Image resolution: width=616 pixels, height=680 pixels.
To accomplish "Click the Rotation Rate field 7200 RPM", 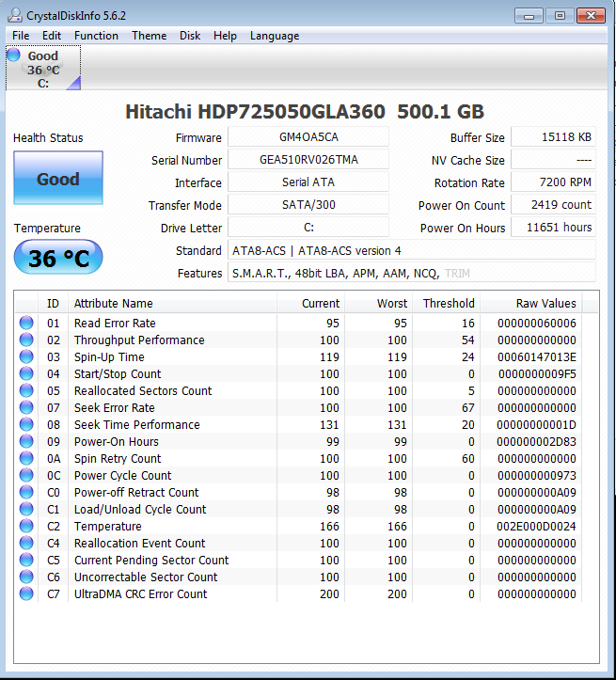I will click(553, 182).
